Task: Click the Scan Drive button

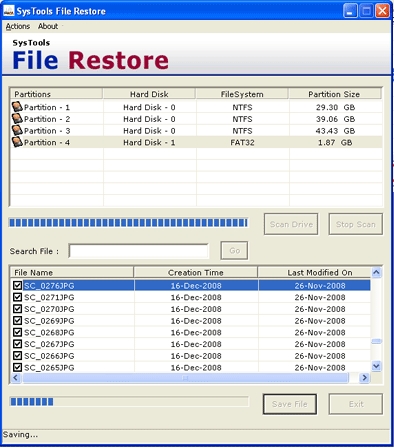Action: (291, 224)
